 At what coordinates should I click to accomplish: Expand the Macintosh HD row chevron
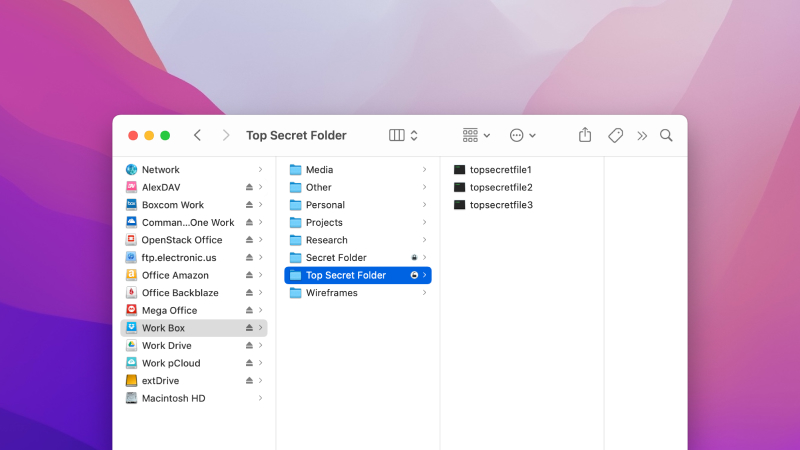(260, 398)
